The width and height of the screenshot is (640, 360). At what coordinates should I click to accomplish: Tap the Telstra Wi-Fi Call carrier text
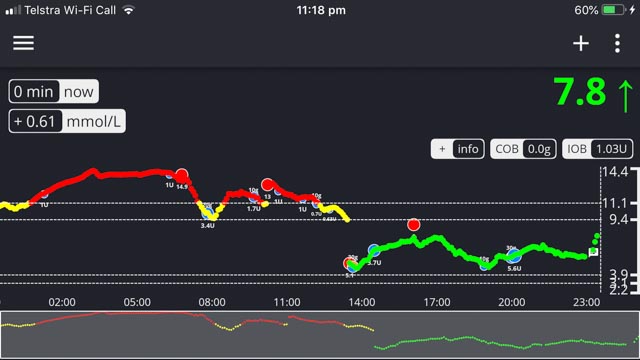click(70, 10)
